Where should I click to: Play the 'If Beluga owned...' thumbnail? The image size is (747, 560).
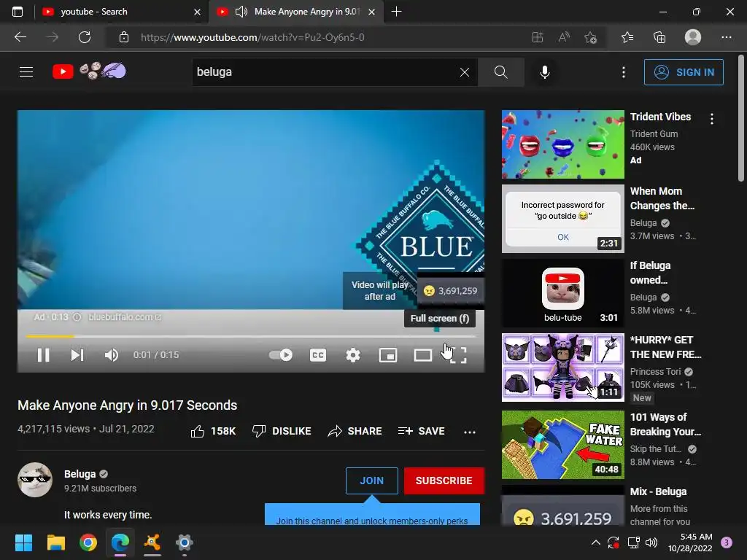point(562,293)
